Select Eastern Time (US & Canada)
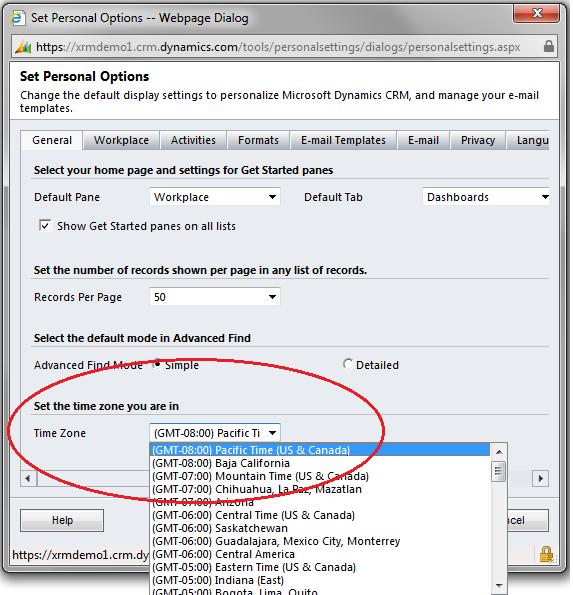The width and height of the screenshot is (573, 595). [320, 567]
